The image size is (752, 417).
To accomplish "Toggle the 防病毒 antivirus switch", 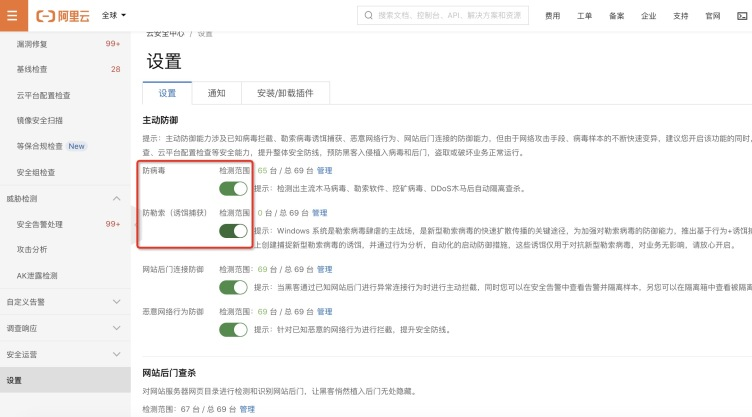I will click(233, 188).
